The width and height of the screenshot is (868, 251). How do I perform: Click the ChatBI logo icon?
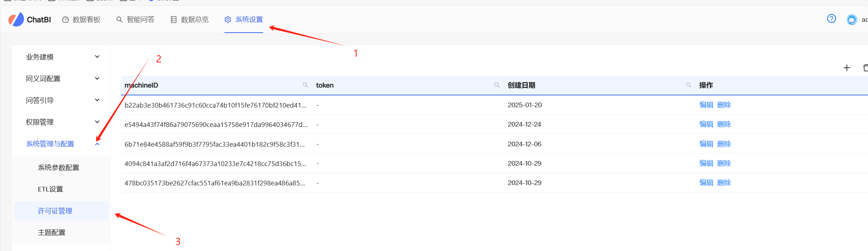tap(16, 19)
